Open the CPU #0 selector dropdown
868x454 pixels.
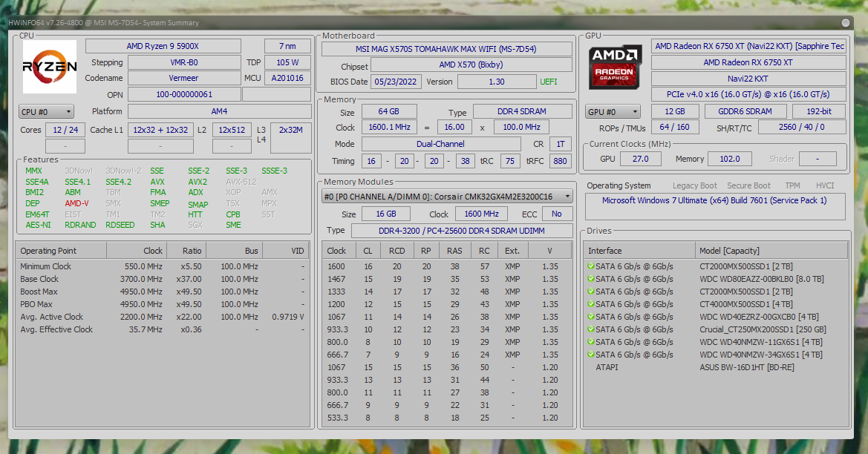tap(46, 112)
